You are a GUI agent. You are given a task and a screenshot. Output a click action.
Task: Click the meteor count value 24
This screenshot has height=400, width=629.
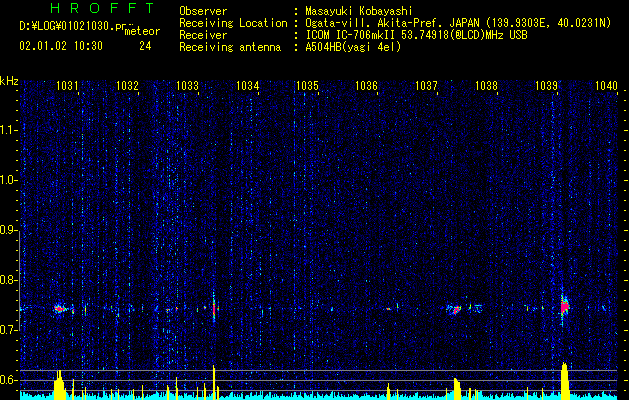145,46
